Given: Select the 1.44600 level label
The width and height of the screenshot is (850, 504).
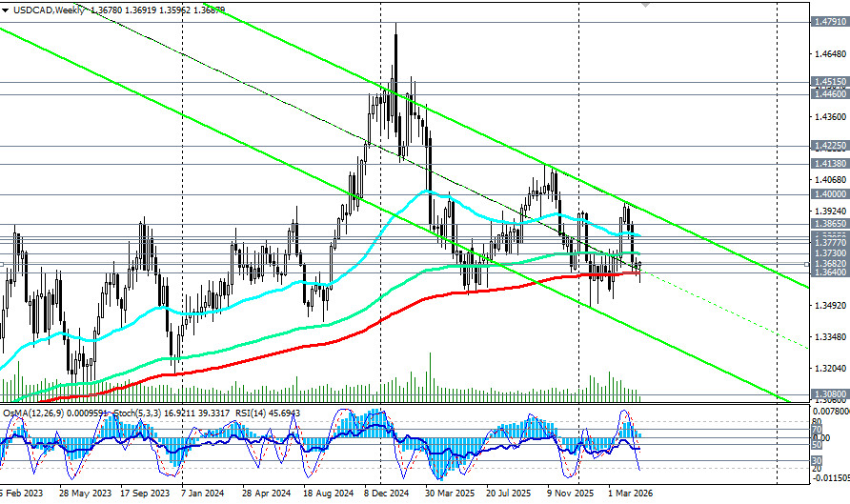Looking at the screenshot, I should (x=829, y=93).
